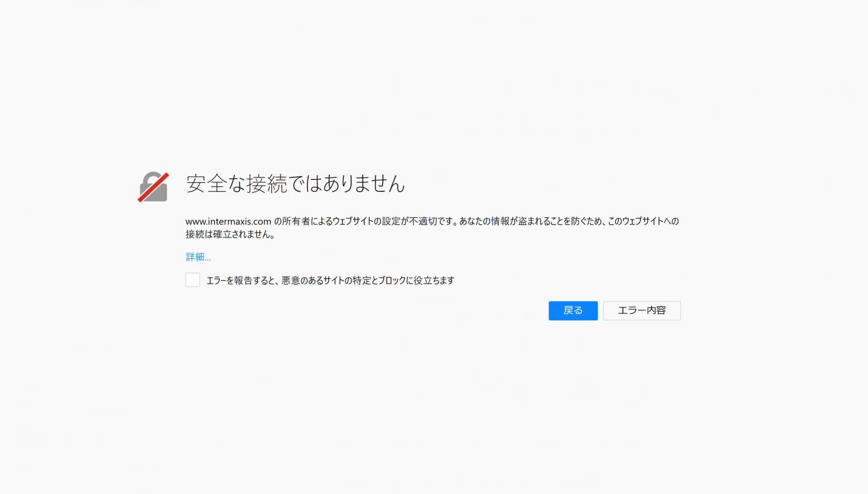Click the crossed-out padlock warning icon

tap(153, 187)
